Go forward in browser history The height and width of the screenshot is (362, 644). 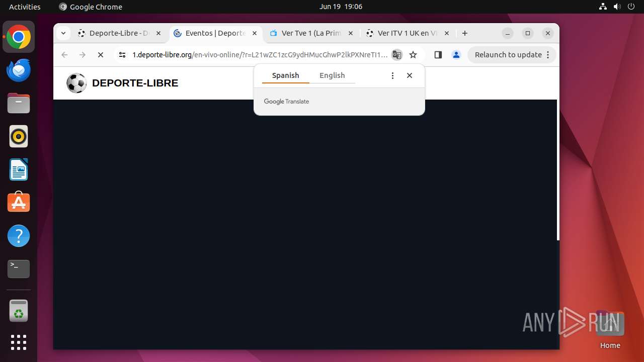point(83,55)
